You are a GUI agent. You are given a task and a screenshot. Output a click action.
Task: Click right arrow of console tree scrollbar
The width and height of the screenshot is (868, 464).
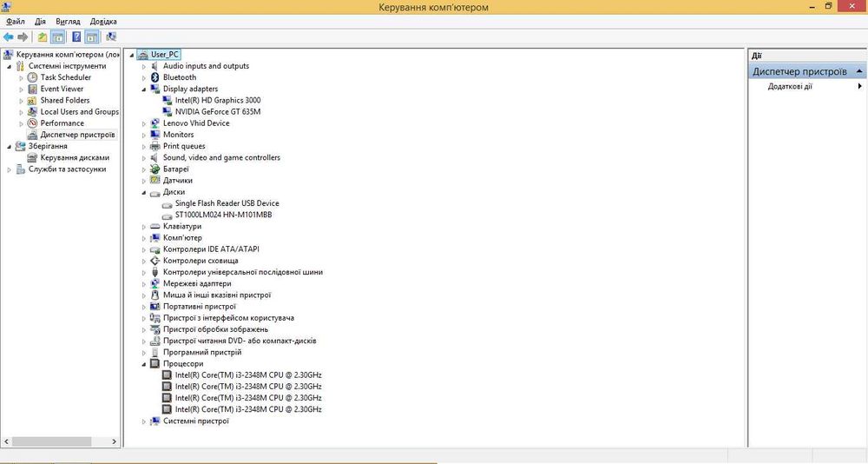(114, 441)
